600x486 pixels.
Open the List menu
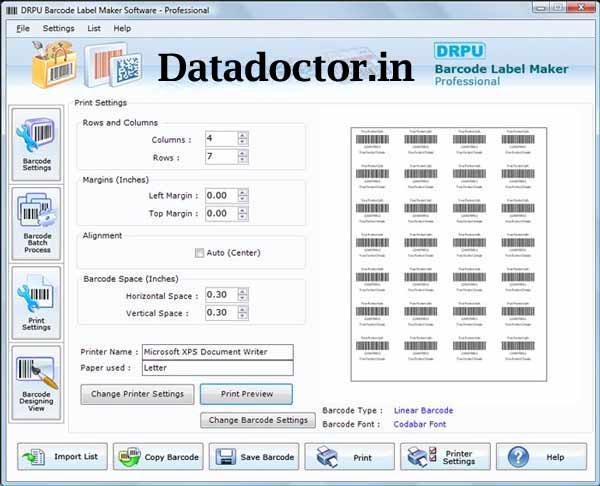(94, 28)
